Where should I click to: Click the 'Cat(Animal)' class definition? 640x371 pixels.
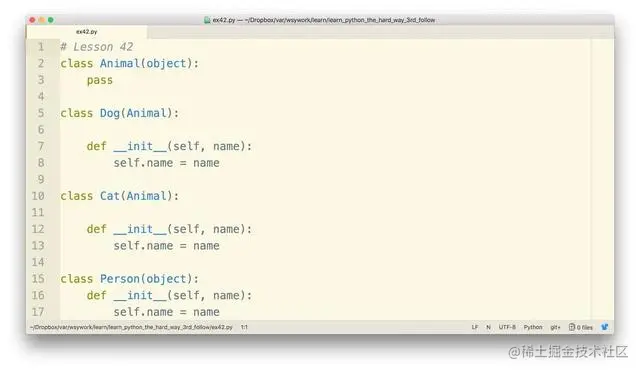tap(136, 196)
